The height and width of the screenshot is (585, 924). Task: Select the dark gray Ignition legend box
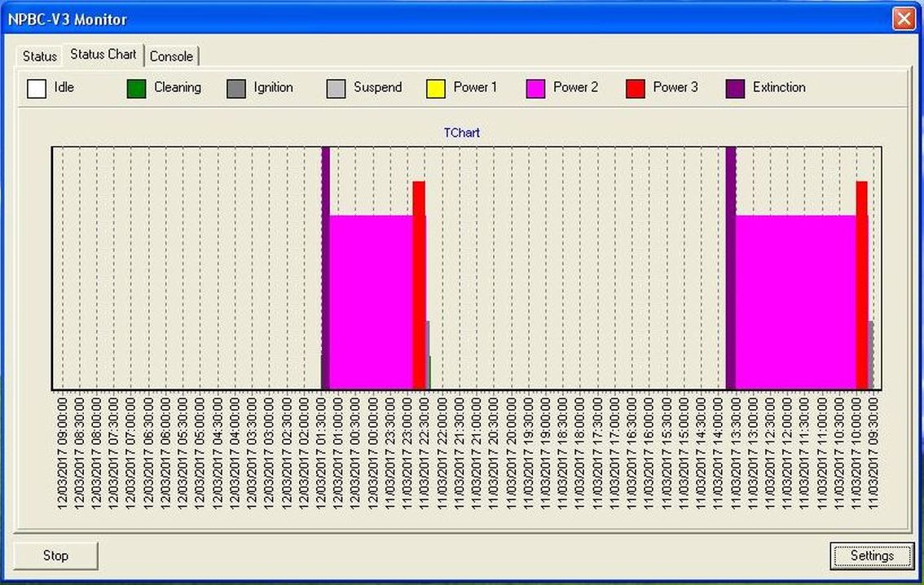236,88
